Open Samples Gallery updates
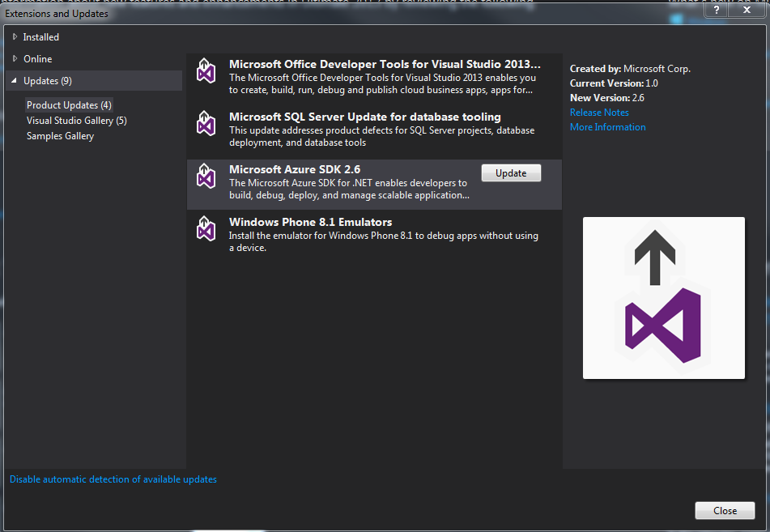 [x=60, y=135]
